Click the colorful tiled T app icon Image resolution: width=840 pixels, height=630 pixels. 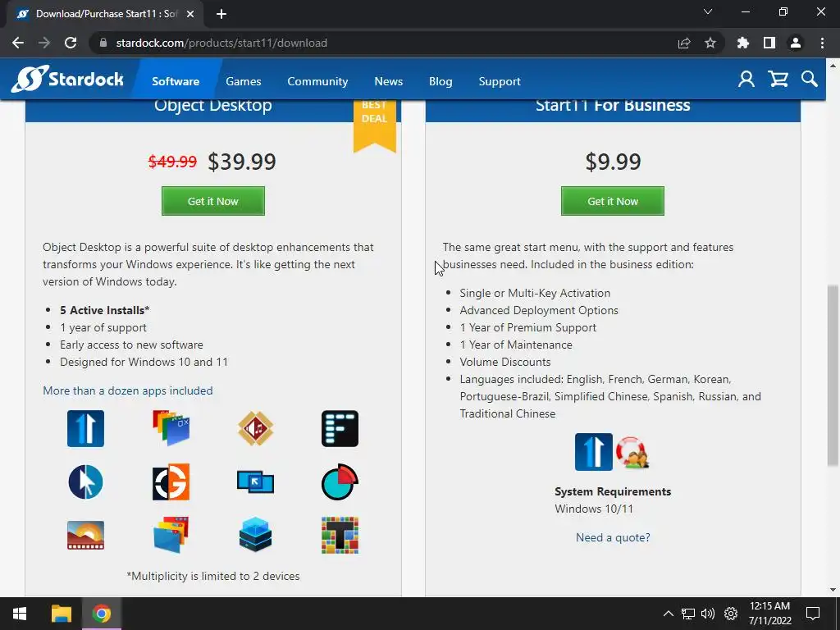(x=340, y=535)
